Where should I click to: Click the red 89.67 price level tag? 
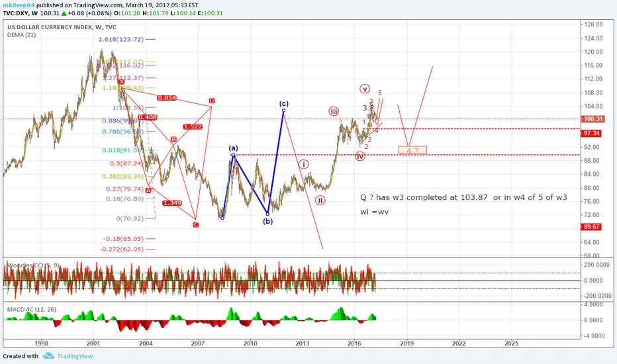tap(591, 226)
